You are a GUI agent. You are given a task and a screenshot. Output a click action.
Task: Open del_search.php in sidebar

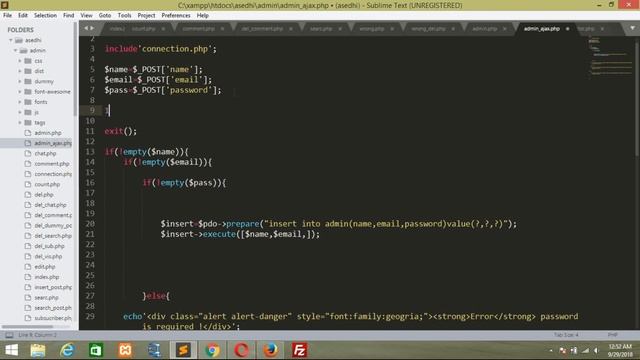click(53, 236)
